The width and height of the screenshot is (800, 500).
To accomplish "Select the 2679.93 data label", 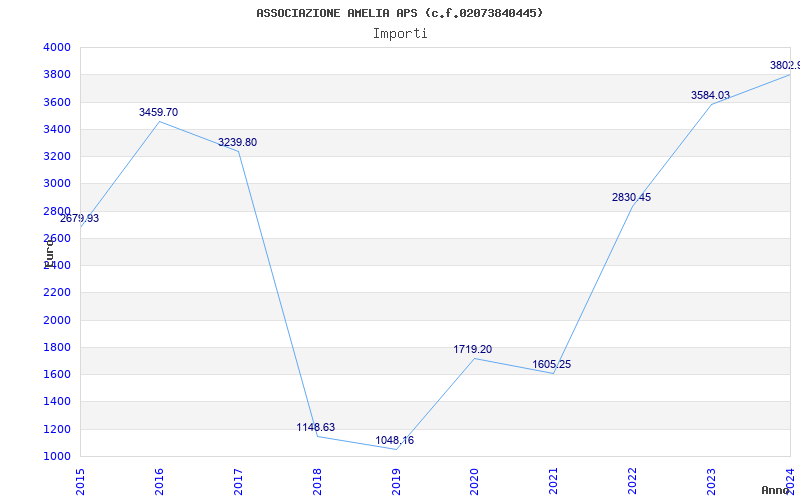I will click(79, 218).
